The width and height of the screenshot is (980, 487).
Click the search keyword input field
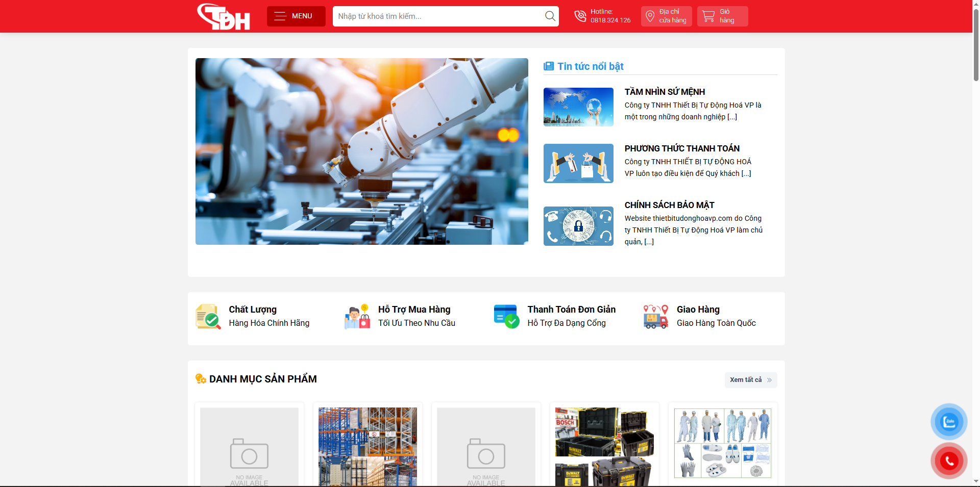click(438, 16)
